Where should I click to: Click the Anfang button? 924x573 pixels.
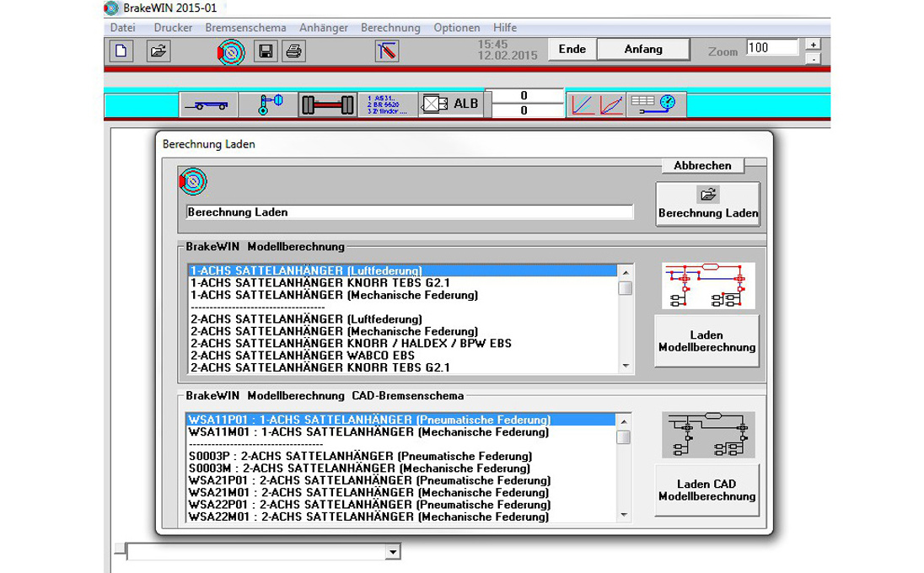tap(643, 50)
